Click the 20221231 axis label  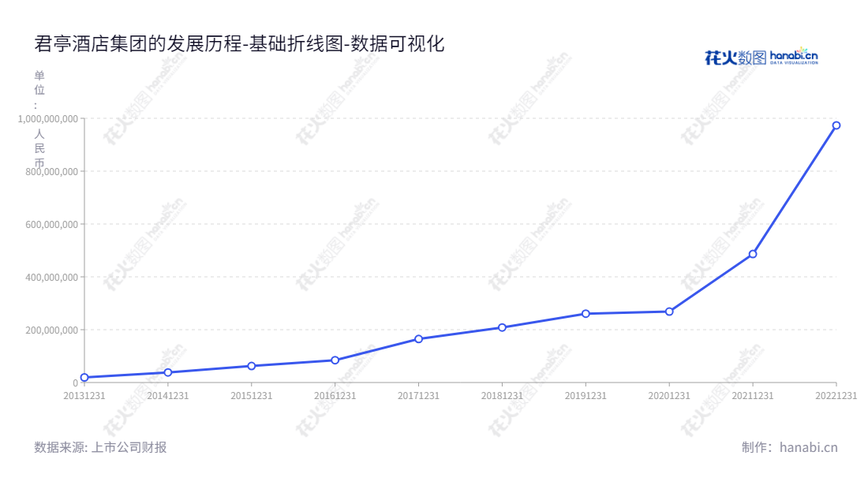[836, 394]
